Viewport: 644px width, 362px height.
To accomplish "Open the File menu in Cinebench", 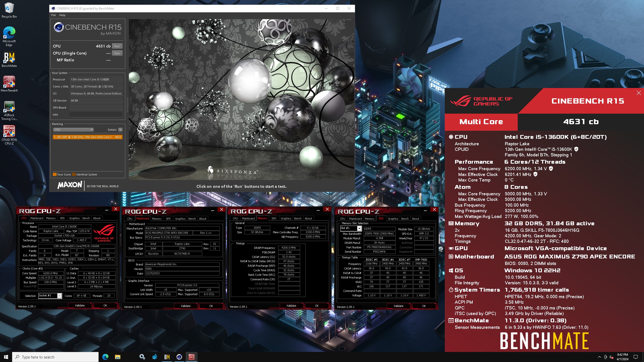I will click(53, 15).
